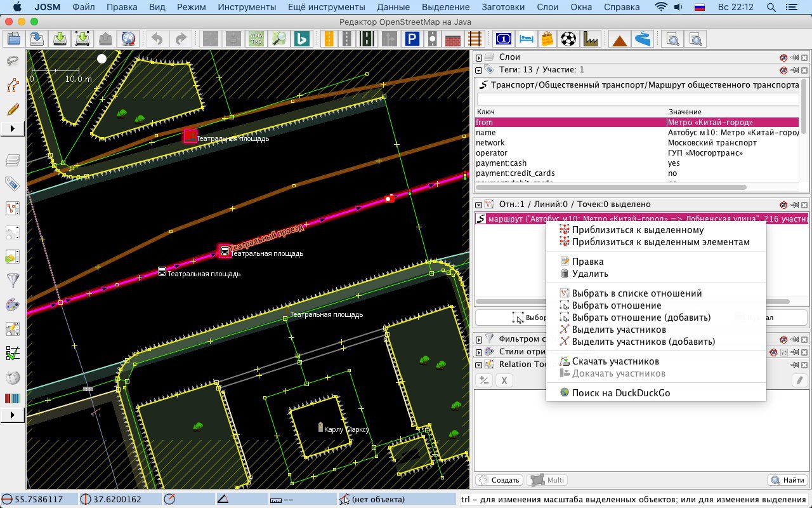
Task: Choose Приблизиться к выделенному from context menu
Action: 656,230
